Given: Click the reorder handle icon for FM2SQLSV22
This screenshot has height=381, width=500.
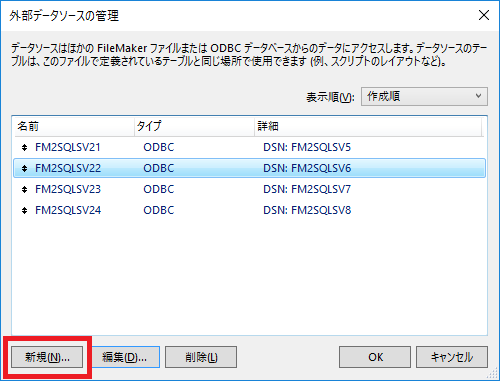Looking at the screenshot, I should (x=24, y=168).
